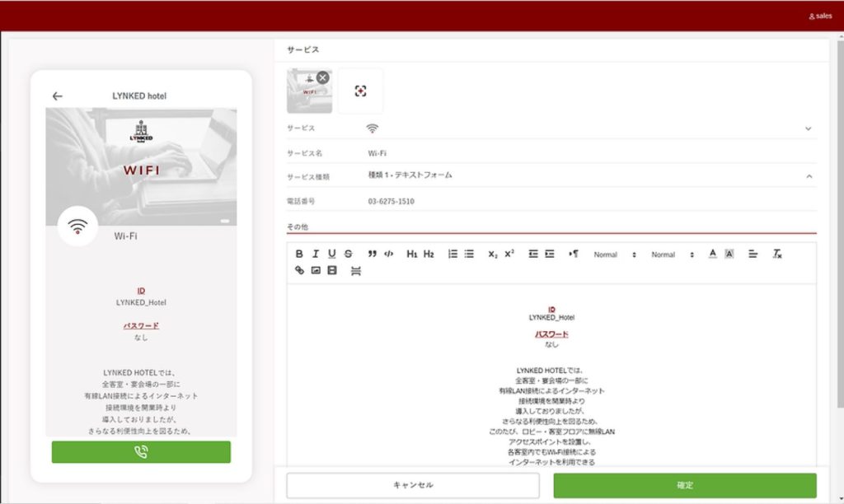Select the service type text form value
The image size is (844, 504).
pyautogui.click(x=410, y=175)
